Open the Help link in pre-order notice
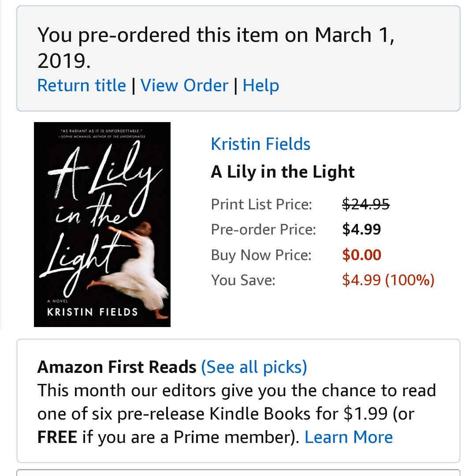 coord(260,86)
